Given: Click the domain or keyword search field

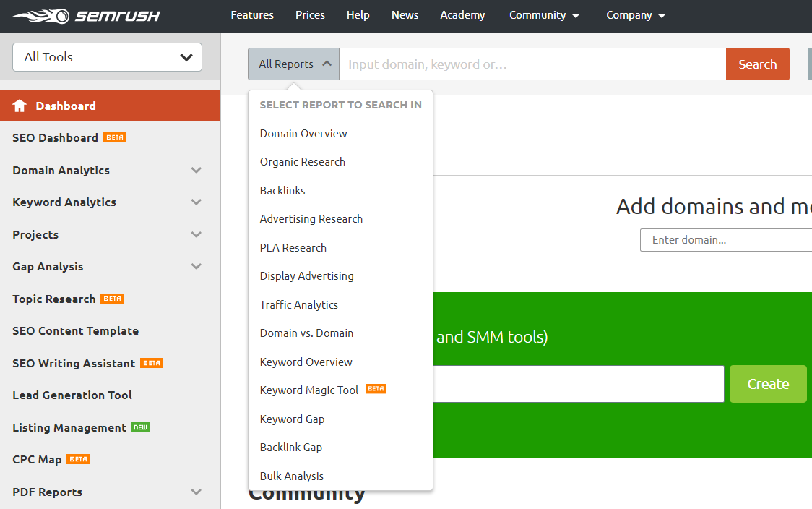Looking at the screenshot, I should tap(532, 64).
